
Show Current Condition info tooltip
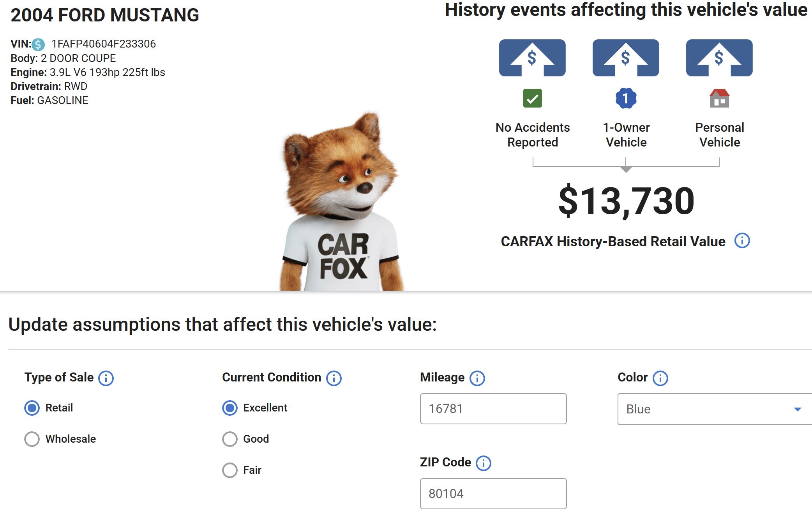click(x=334, y=378)
